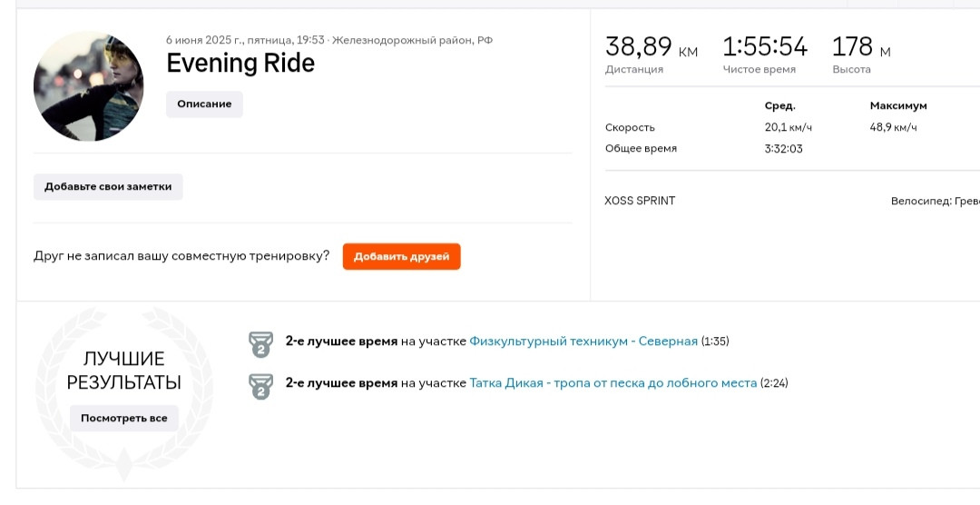The height and width of the screenshot is (505, 980).
Task: Click the Лучшие результаты laurel badge
Action: tap(123, 394)
